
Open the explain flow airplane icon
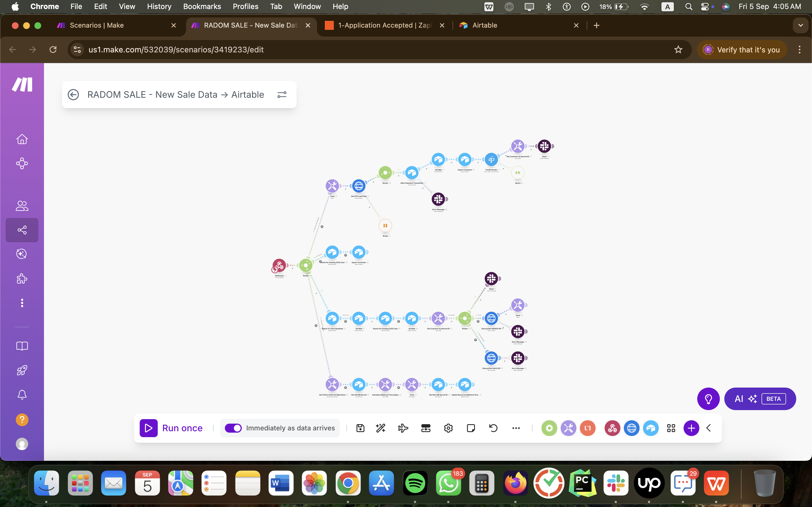(403, 428)
